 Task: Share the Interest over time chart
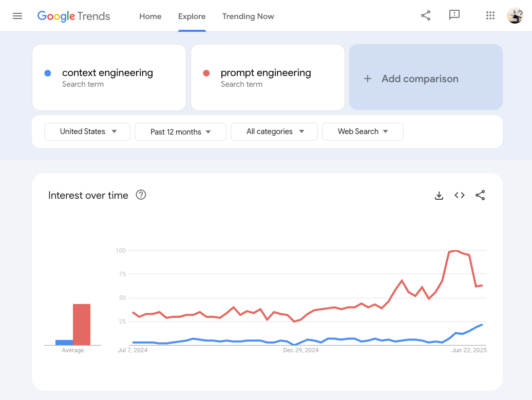[x=480, y=195]
